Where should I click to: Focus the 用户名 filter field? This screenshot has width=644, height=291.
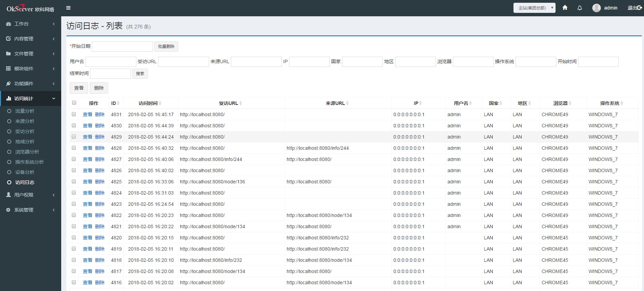coord(111,62)
